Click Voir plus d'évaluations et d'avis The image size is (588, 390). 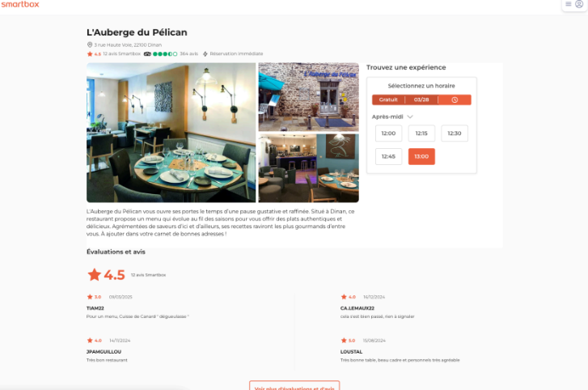tap(294, 387)
